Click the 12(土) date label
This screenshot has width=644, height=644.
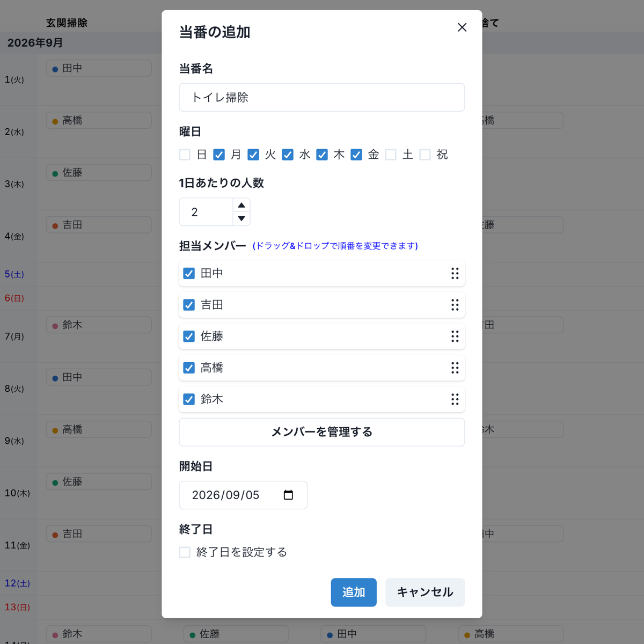coord(17,583)
